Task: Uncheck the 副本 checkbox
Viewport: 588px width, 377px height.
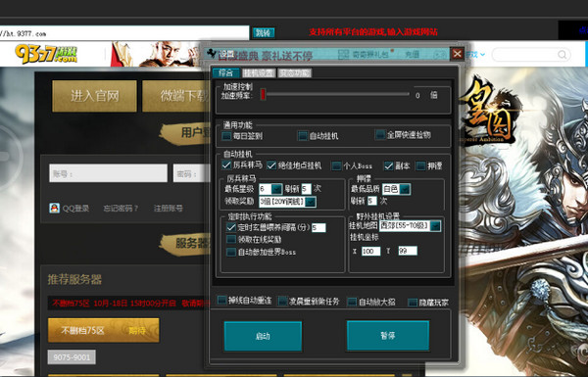Action: click(x=388, y=165)
